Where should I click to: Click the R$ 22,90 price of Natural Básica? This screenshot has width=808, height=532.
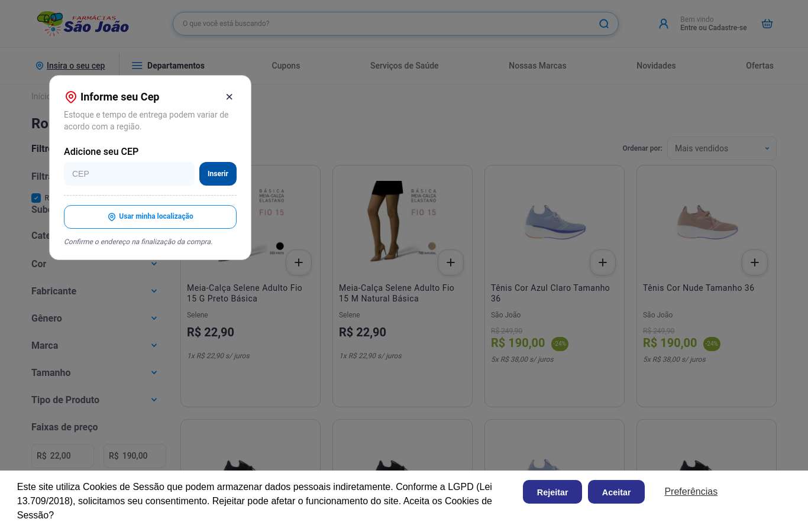[363, 332]
